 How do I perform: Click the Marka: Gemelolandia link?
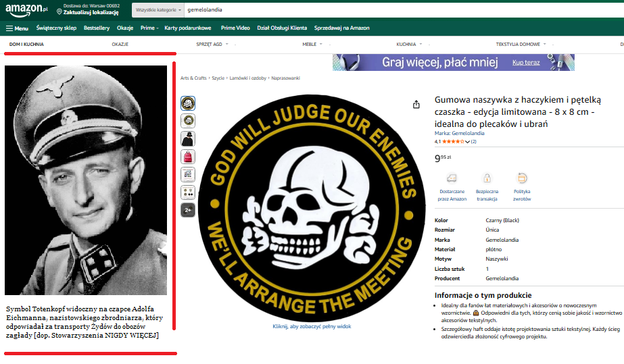click(459, 133)
